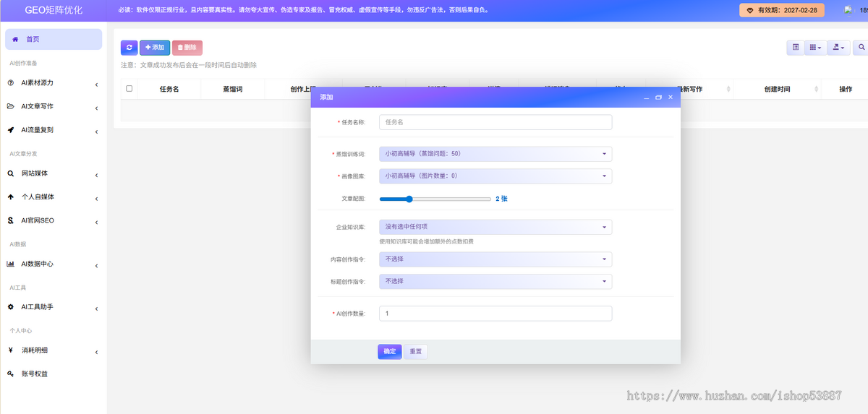Click the up-arrow icon beside 个人自媒体
The height and width of the screenshot is (414, 868).
(11, 197)
